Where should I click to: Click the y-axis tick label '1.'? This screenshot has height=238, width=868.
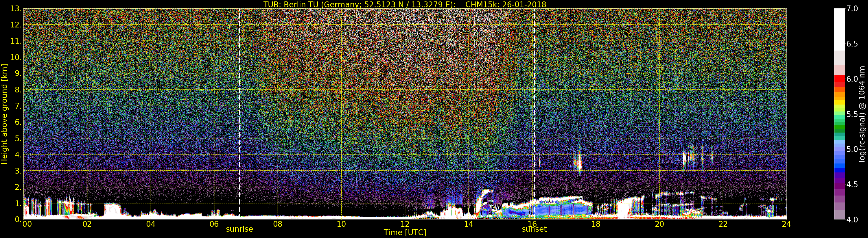point(18,203)
